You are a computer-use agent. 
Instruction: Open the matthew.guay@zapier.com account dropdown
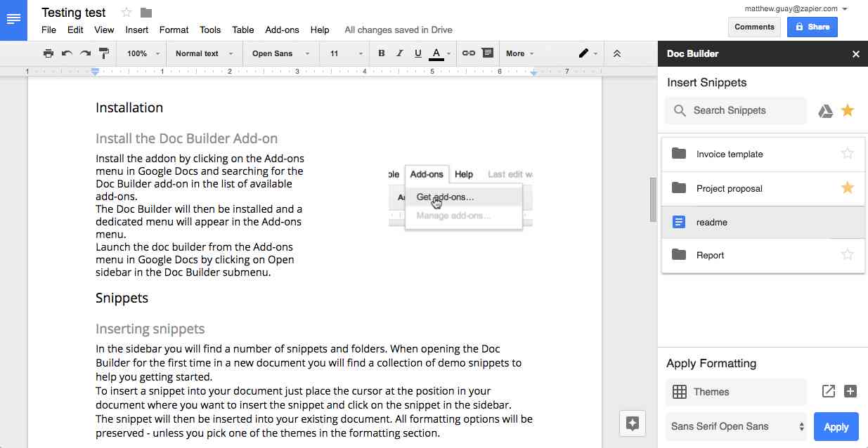(796, 8)
